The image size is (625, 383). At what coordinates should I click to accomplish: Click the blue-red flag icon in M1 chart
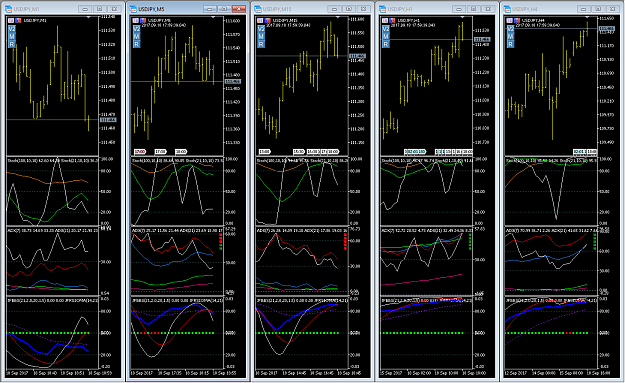pos(18,20)
